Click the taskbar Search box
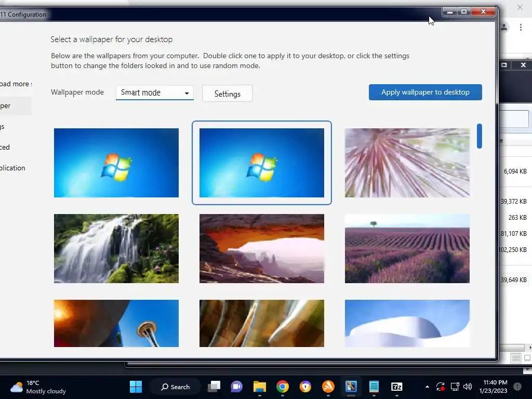The height and width of the screenshot is (399, 532). coord(176,387)
